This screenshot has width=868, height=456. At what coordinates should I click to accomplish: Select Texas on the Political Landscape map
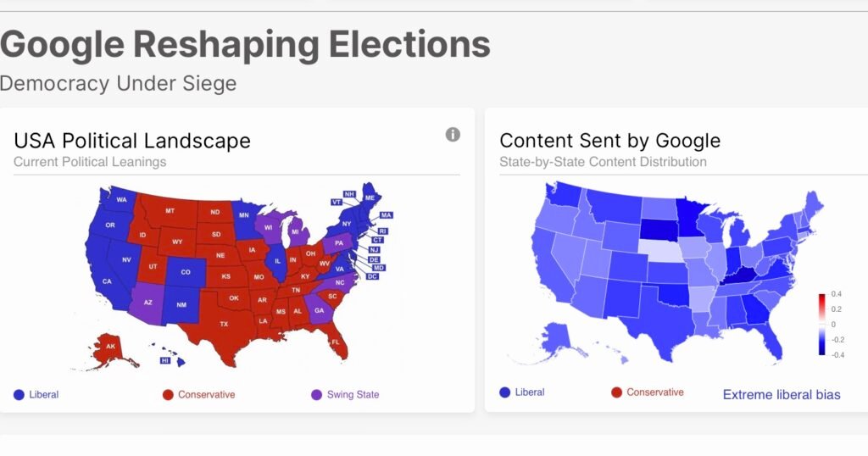(224, 324)
